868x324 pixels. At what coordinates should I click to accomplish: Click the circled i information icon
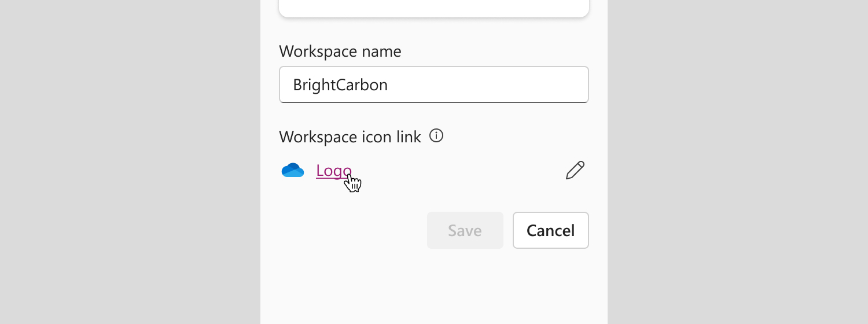pos(436,136)
